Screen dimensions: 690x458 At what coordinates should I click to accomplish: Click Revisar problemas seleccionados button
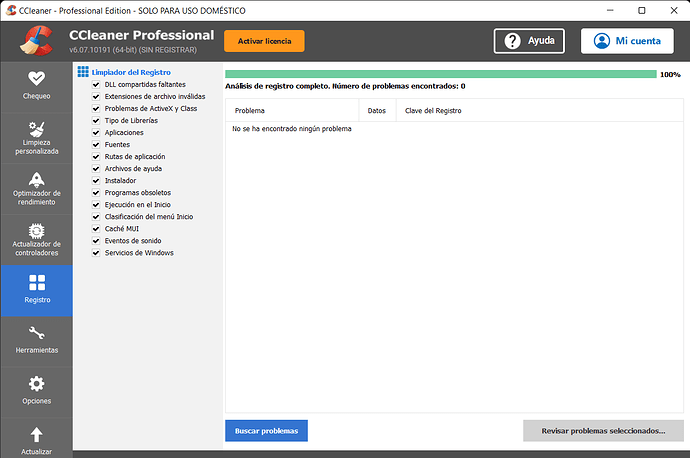[x=603, y=431]
